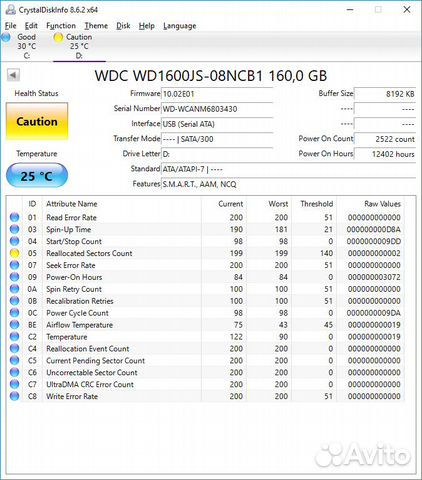Click the Power On Count field 2522 count

click(x=385, y=139)
